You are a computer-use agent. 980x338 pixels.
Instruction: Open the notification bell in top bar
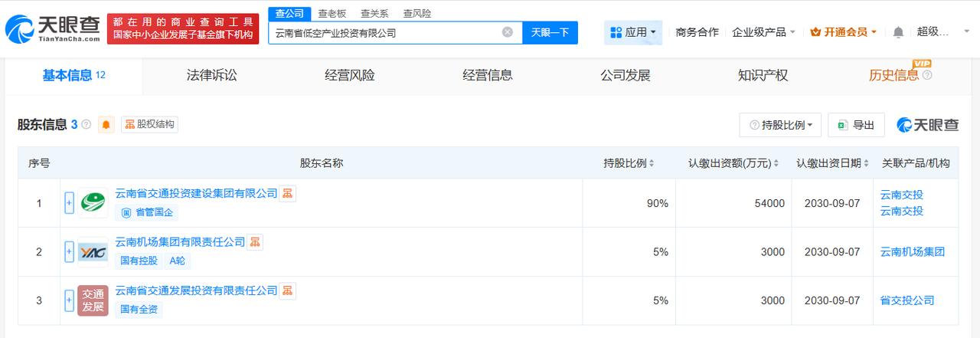click(x=898, y=32)
